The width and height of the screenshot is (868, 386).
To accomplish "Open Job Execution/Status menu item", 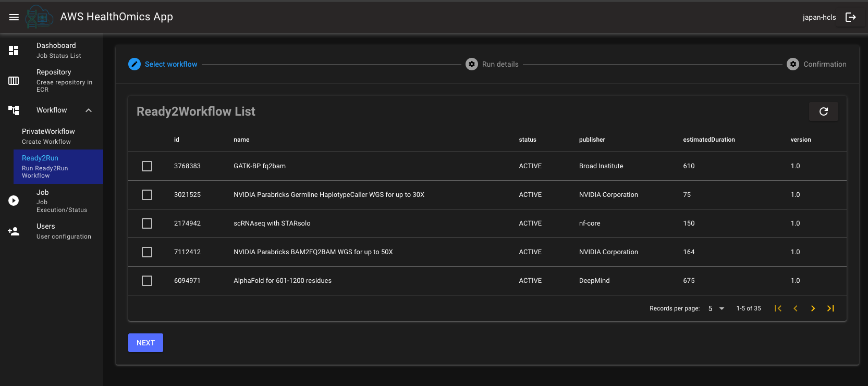I will point(52,201).
